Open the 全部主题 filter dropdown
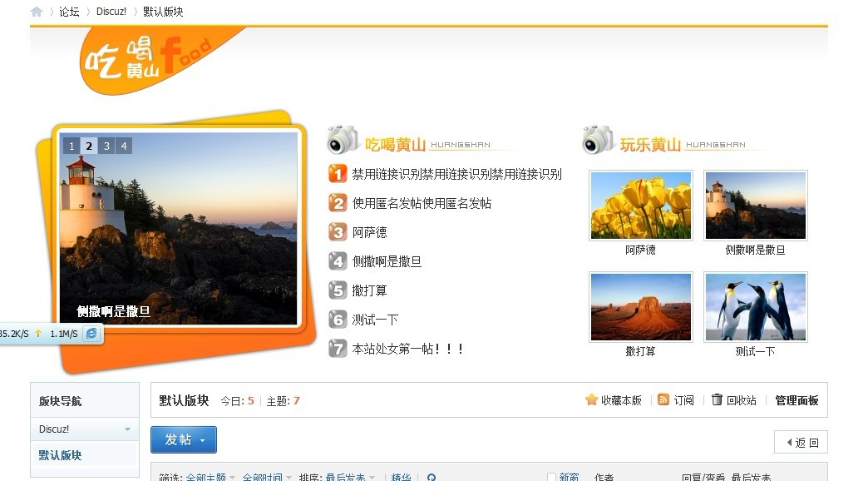 (x=210, y=477)
